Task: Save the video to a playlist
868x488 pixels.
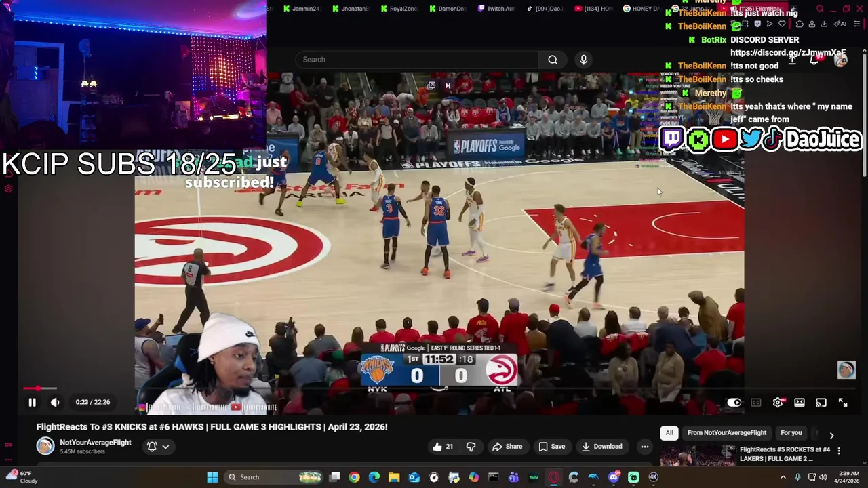Action: [x=551, y=447]
